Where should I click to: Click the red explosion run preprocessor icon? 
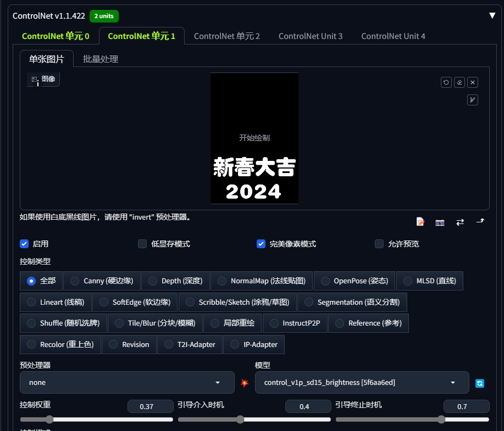point(245,383)
